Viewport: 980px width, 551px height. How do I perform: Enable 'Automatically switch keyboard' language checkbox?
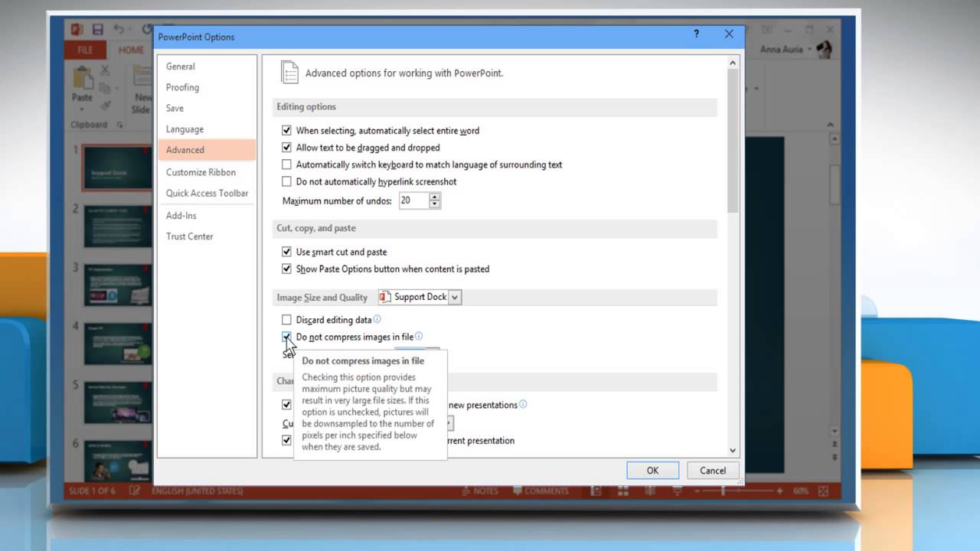(286, 165)
